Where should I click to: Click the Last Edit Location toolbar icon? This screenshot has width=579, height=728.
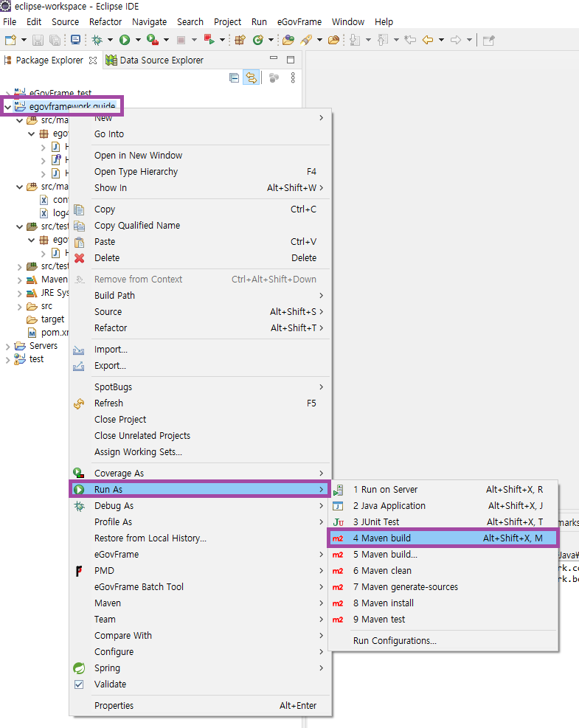(x=410, y=40)
